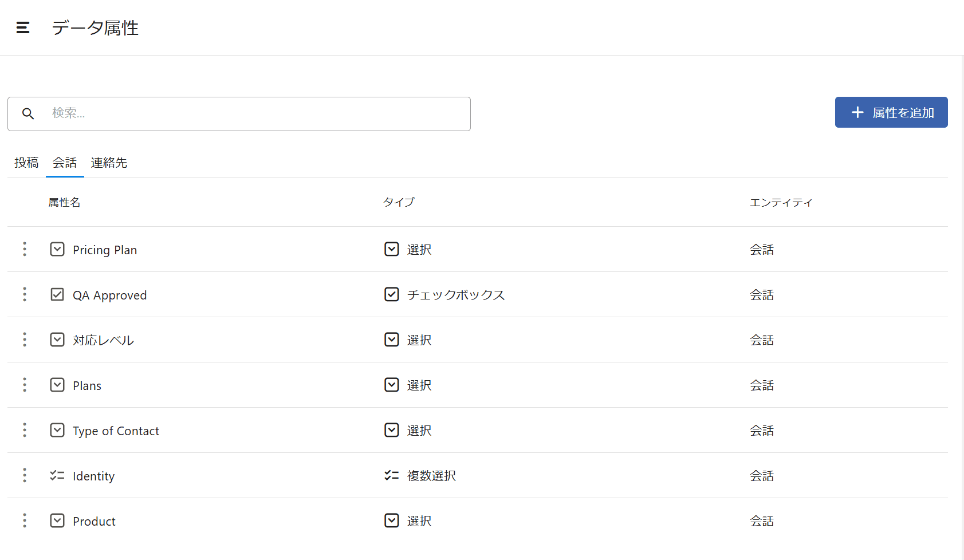Screen dimensions: 964x560
Task: Click the チェックボックス type icon
Action: click(x=392, y=294)
